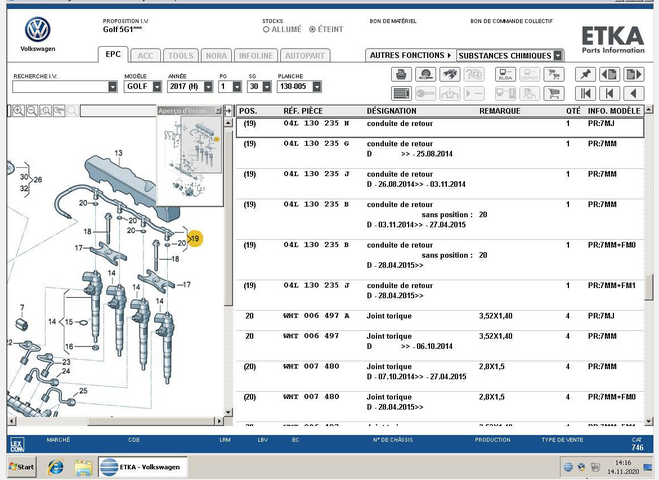Viewport: 659px width, 480px height.
Task: Open the RECHERCHE I.V. dropdown
Action: pos(113,87)
